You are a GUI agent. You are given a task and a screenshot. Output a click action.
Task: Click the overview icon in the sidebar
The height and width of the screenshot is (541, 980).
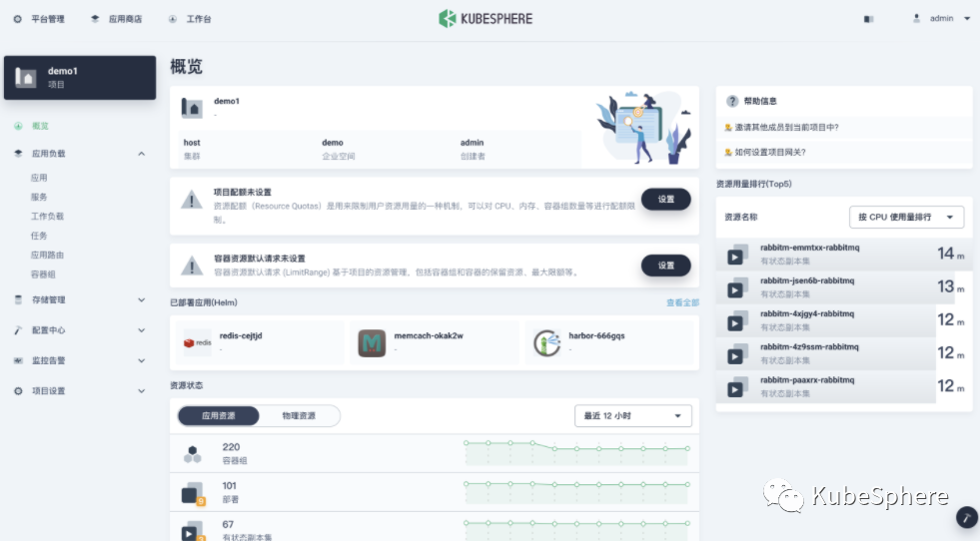coord(18,126)
